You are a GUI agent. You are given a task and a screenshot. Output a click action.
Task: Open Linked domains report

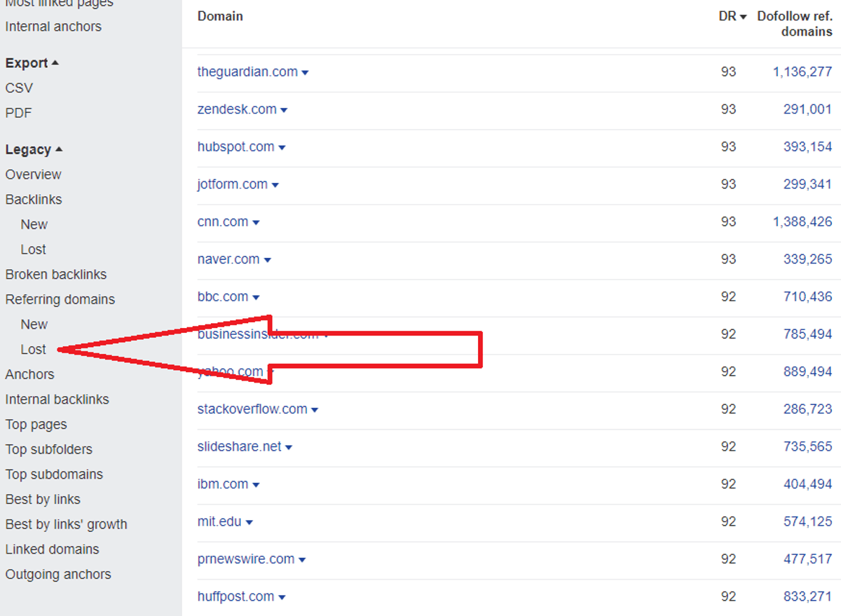(x=53, y=549)
